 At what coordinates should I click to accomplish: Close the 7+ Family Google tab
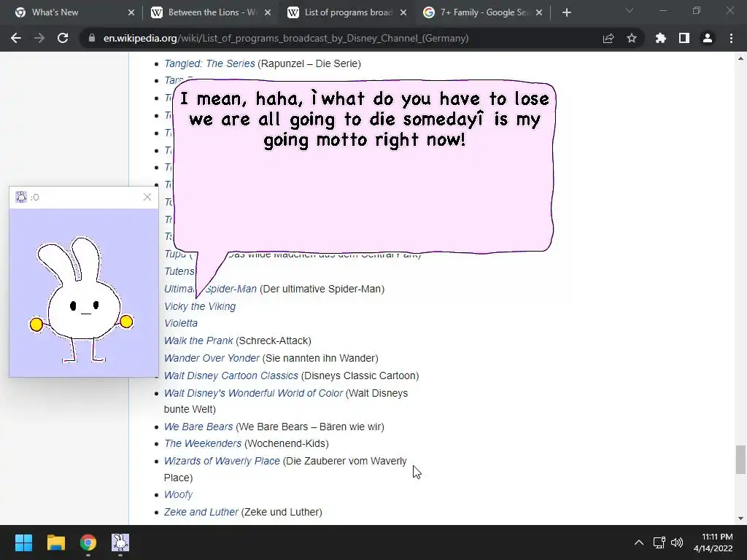pos(539,12)
